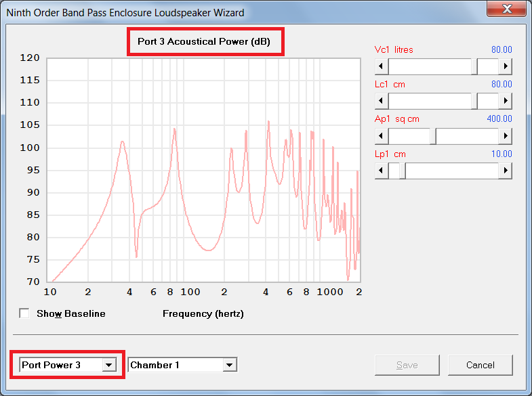Viewport: 532px width, 396px height.
Task: Increase Lp1 cm with right arrow
Action: click(x=505, y=171)
